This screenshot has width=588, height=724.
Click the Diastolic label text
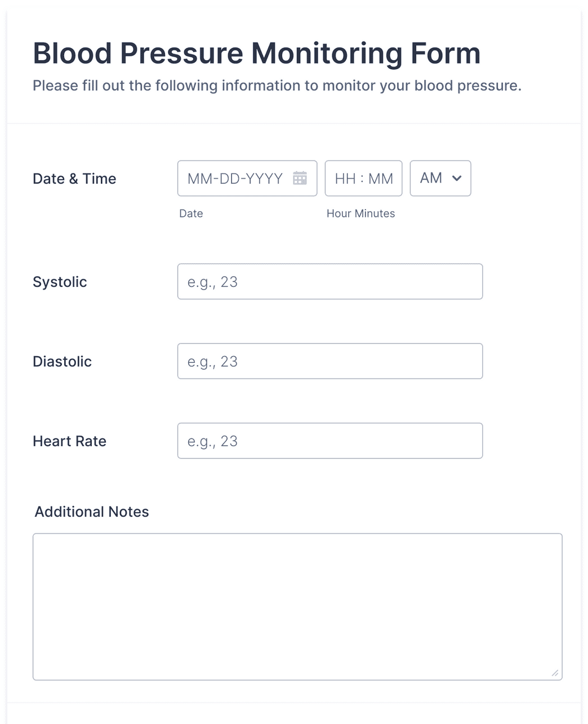(62, 361)
